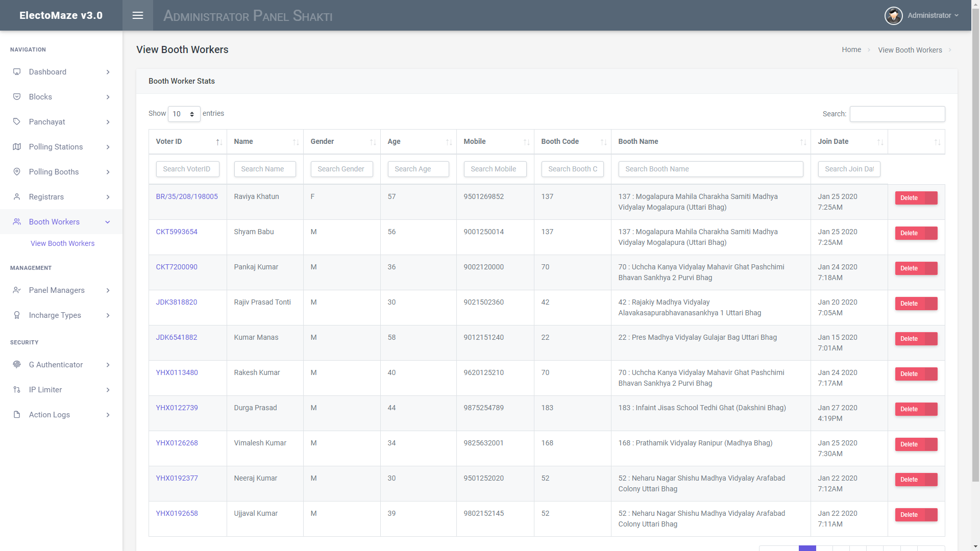This screenshot has height=551, width=980.
Task: Focus the main table Search box
Action: pyautogui.click(x=897, y=114)
